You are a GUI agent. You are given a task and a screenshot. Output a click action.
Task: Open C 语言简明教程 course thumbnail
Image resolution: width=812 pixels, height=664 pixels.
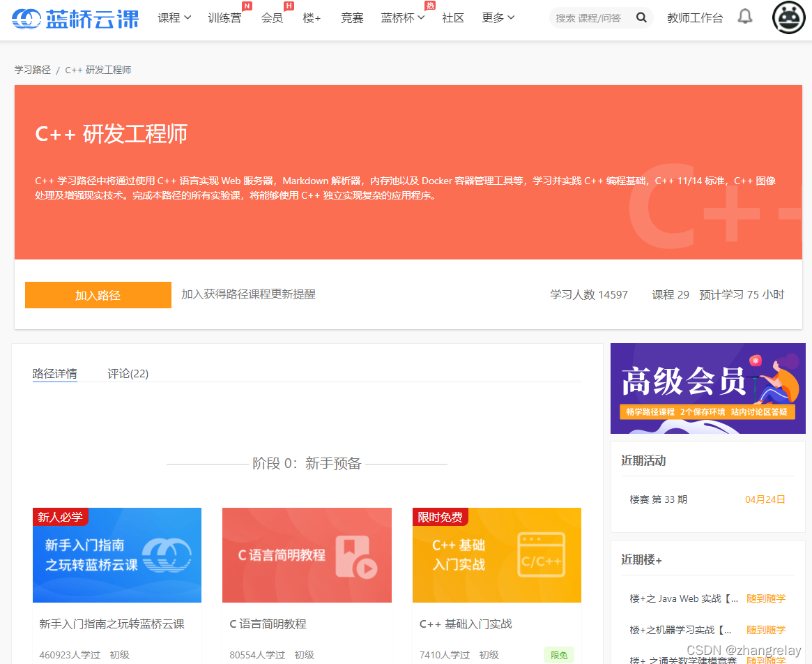tap(307, 555)
